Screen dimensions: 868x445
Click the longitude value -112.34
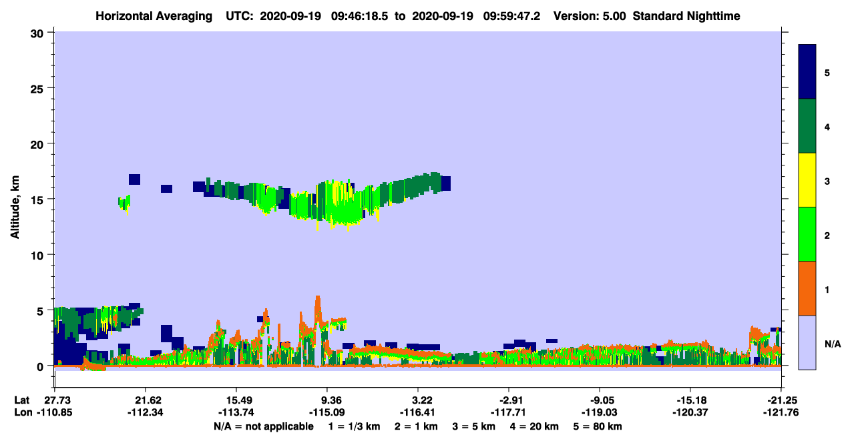pyautogui.click(x=145, y=412)
